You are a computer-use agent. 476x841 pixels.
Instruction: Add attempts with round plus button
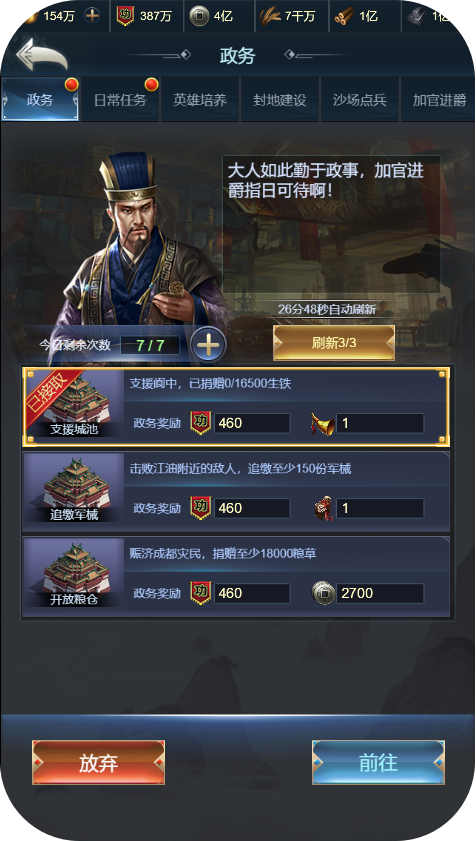pyautogui.click(x=208, y=344)
